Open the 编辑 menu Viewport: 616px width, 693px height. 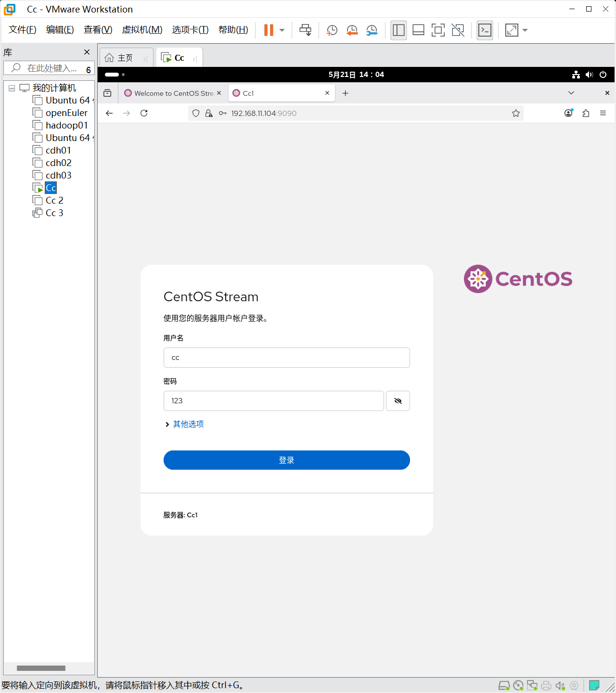[60, 30]
